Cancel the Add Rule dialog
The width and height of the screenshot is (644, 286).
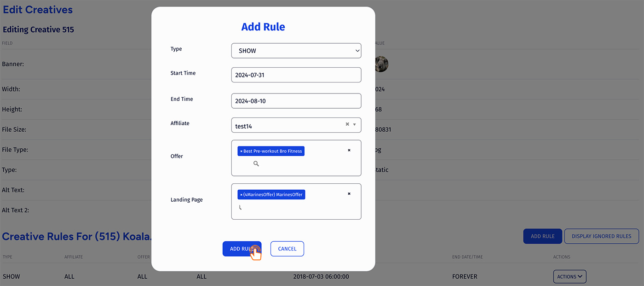point(287,249)
